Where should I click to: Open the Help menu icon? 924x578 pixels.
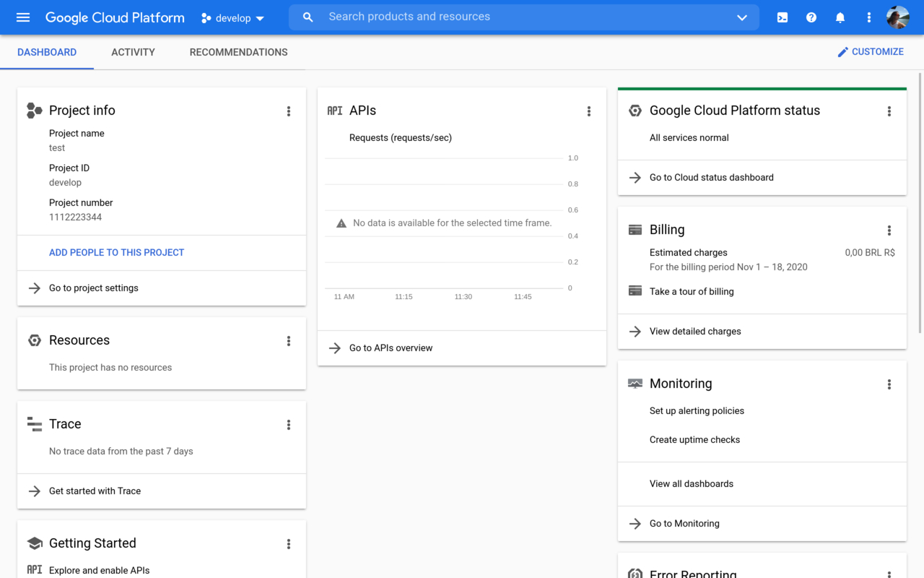coord(811,17)
